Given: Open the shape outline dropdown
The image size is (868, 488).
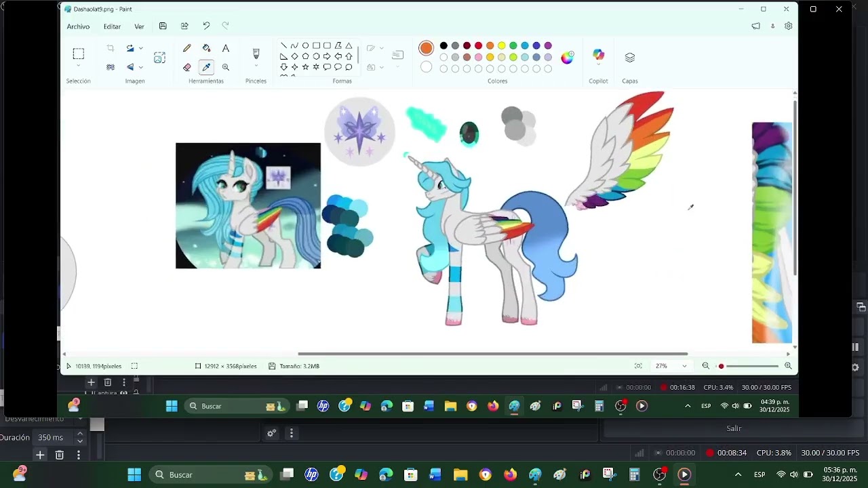Looking at the screenshot, I should click(381, 48).
